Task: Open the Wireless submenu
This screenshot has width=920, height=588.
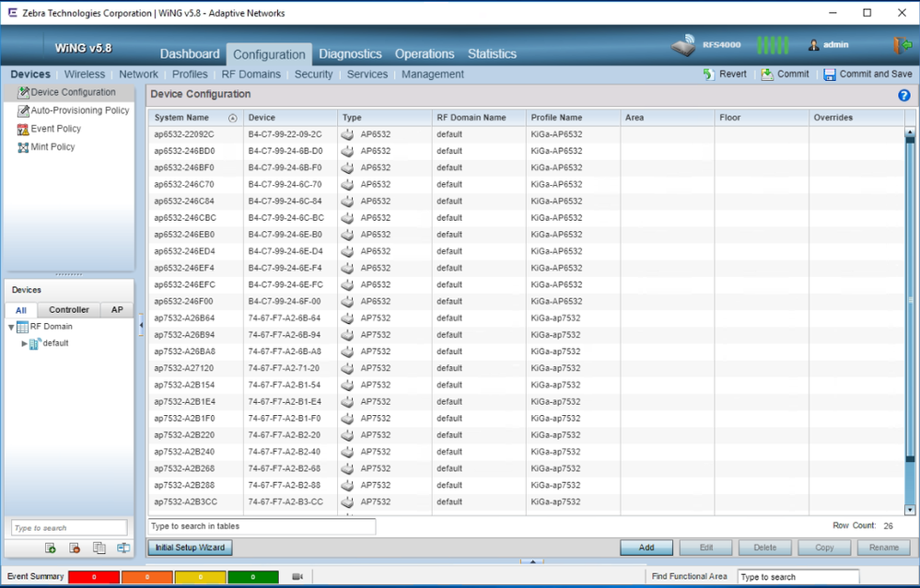Action: 85,75
